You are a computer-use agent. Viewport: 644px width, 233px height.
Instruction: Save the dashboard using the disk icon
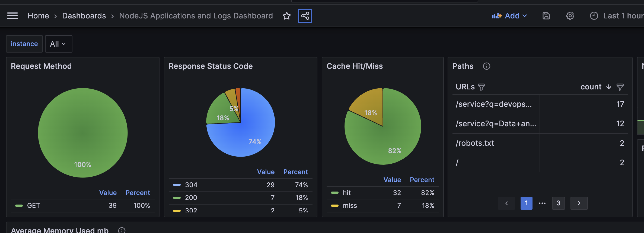click(x=546, y=16)
